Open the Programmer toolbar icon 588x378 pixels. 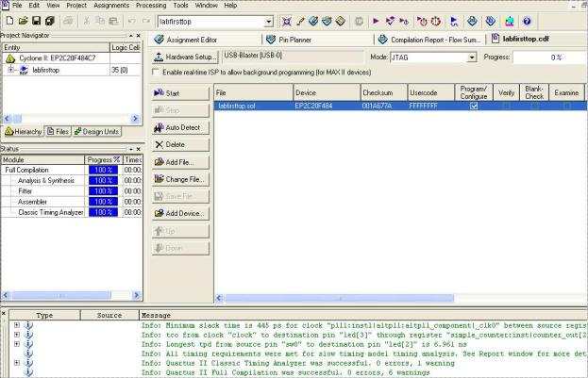tap(491, 22)
